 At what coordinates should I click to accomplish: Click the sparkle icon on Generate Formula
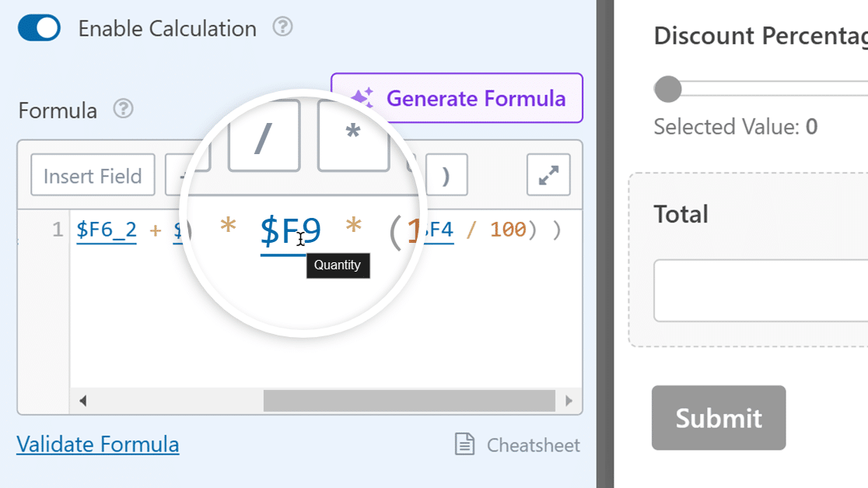click(x=366, y=98)
